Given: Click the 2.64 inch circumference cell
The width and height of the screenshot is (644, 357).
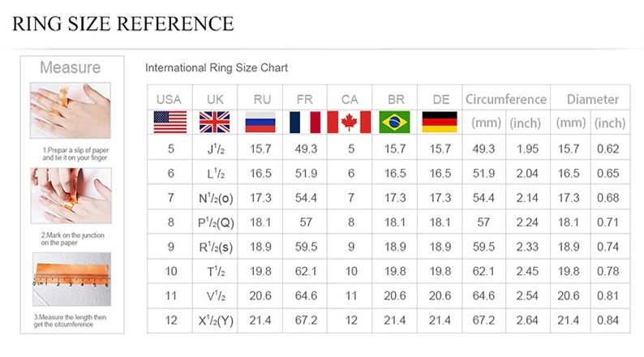Looking at the screenshot, I should coord(527,320).
